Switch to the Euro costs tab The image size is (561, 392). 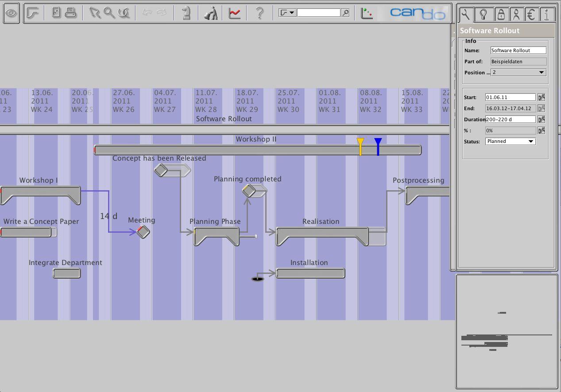531,15
